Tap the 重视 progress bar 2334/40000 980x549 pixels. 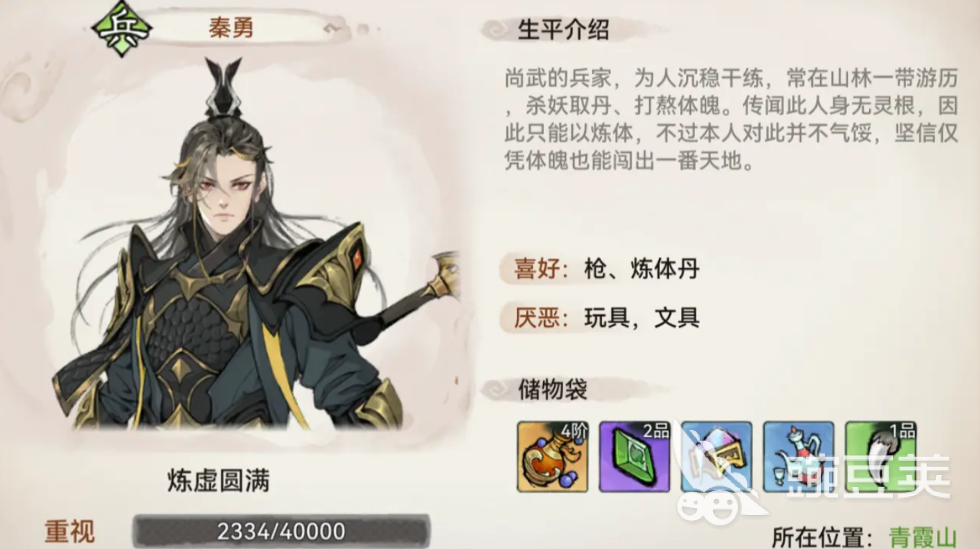[281, 532]
